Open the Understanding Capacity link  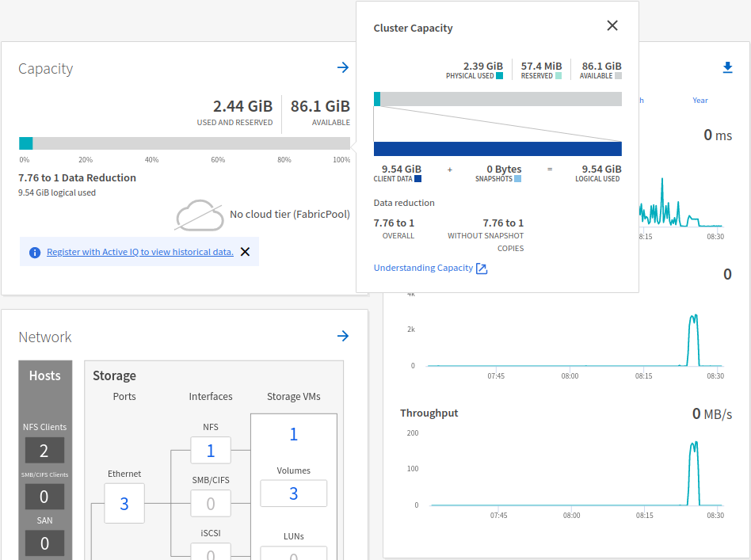click(x=423, y=268)
